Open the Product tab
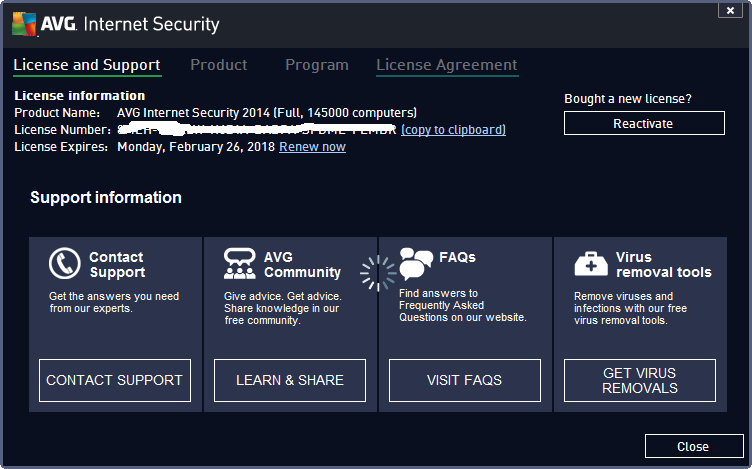The height and width of the screenshot is (469, 752). pos(218,65)
